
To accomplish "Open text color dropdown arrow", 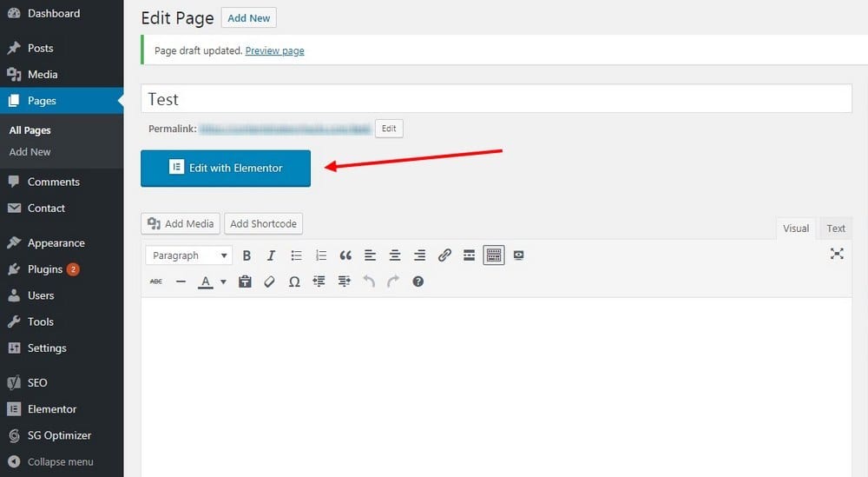I will point(223,282).
